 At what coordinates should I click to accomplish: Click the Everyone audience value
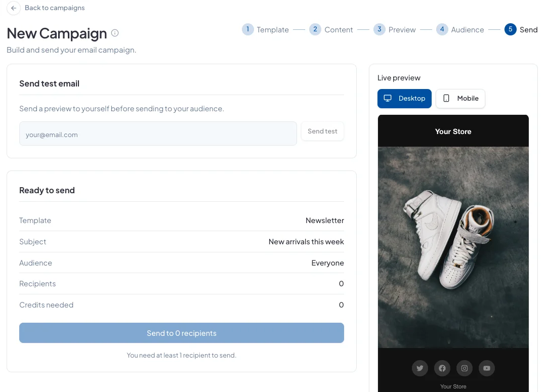(x=327, y=263)
